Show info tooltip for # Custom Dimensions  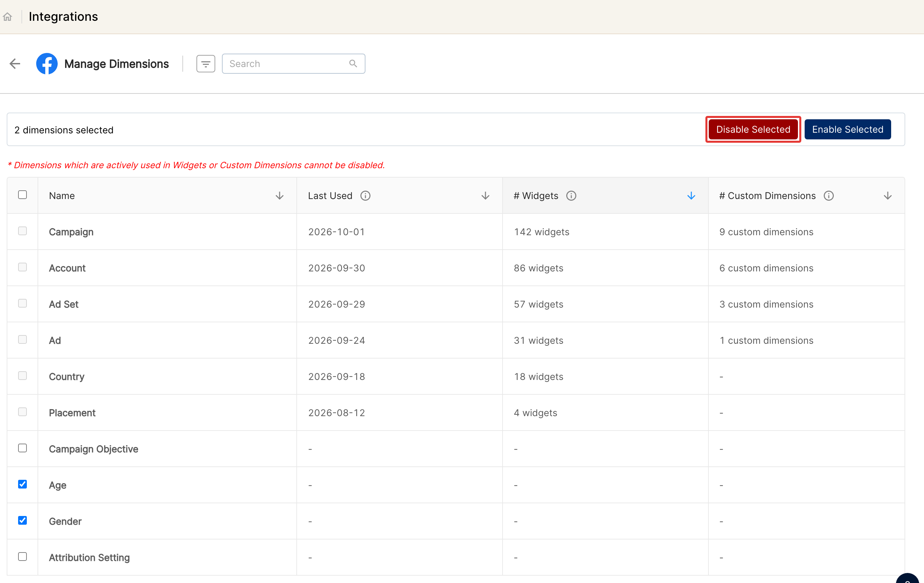[x=829, y=196]
